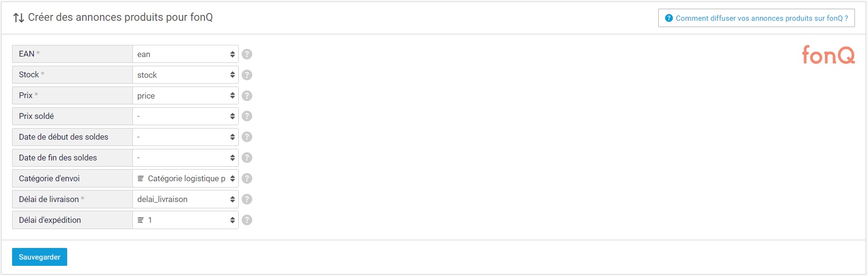
Task: Click help icon beside Délai d'expédition
Action: pyautogui.click(x=247, y=220)
